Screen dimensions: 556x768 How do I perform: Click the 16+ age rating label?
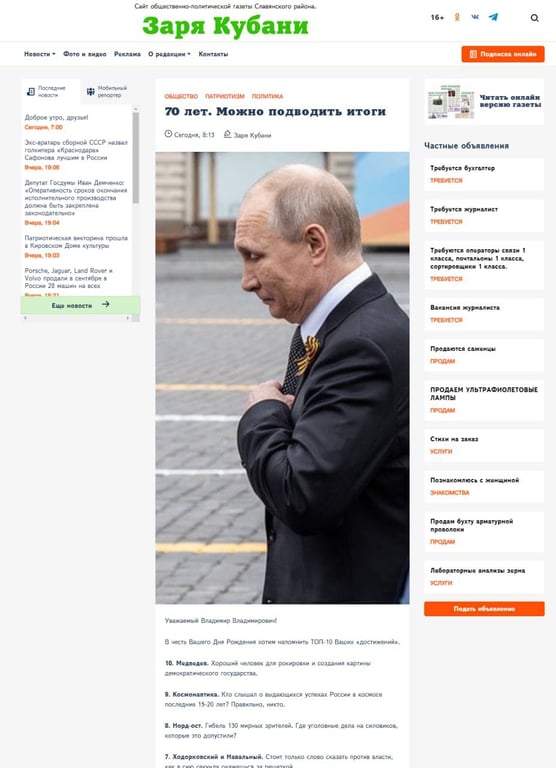click(437, 17)
